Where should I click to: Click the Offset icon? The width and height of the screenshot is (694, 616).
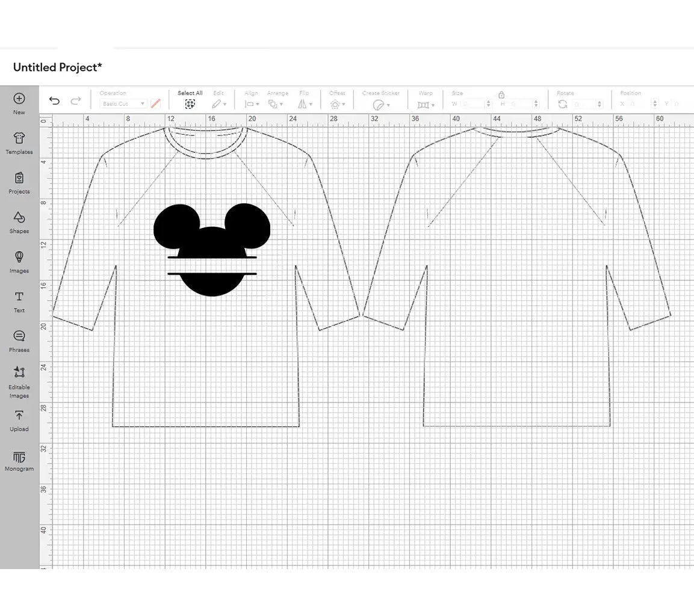tap(335, 104)
